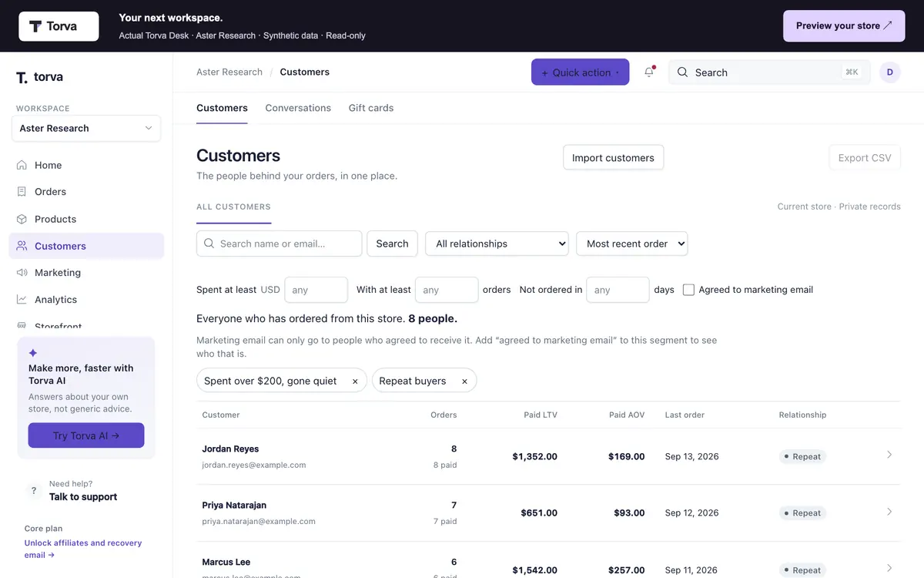Open the notifications bell
The image size is (924, 578).
tap(649, 72)
